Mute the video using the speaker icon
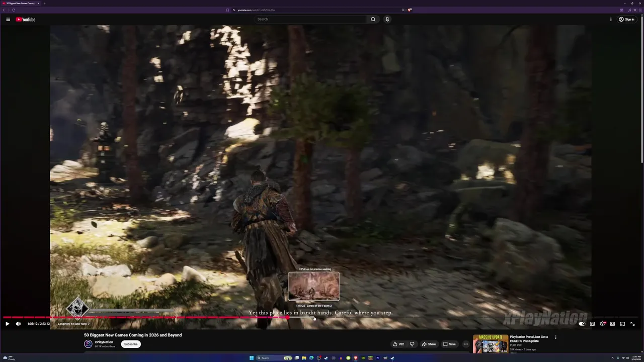The height and width of the screenshot is (362, 644). [18, 324]
